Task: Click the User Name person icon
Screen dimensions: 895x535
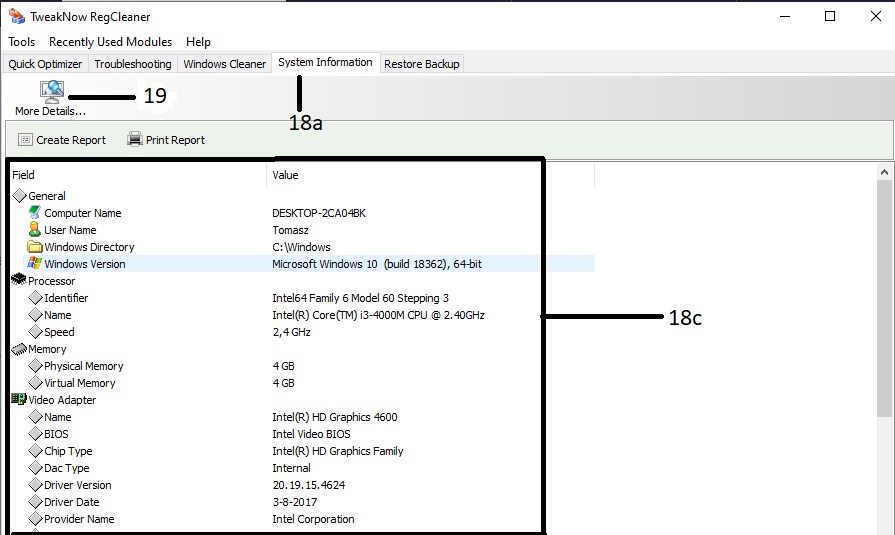Action: 35,230
